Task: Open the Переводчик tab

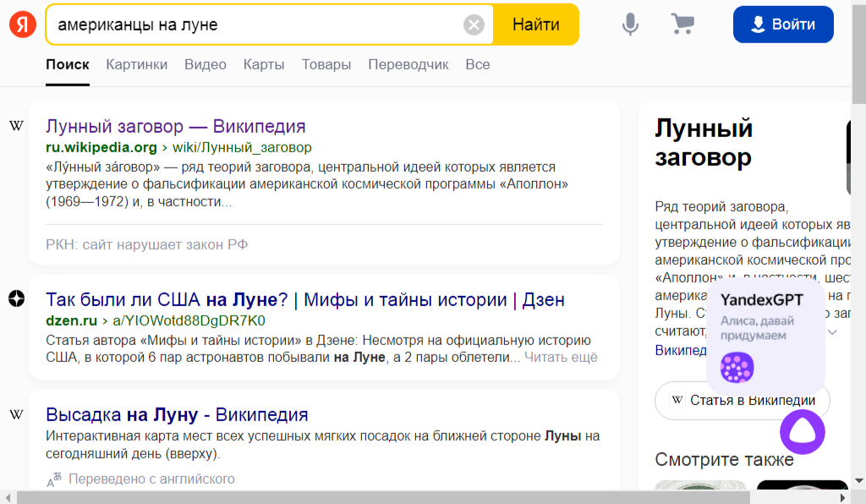Action: point(408,64)
